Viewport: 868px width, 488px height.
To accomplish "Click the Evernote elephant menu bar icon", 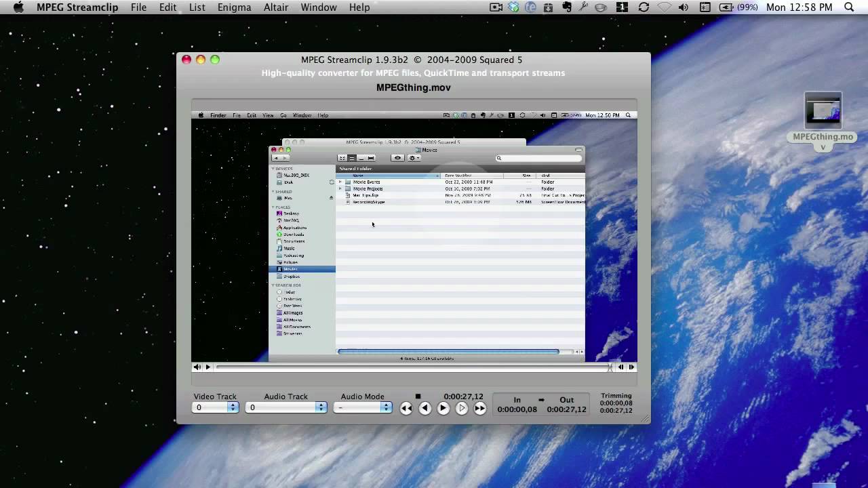I will 566,7.
